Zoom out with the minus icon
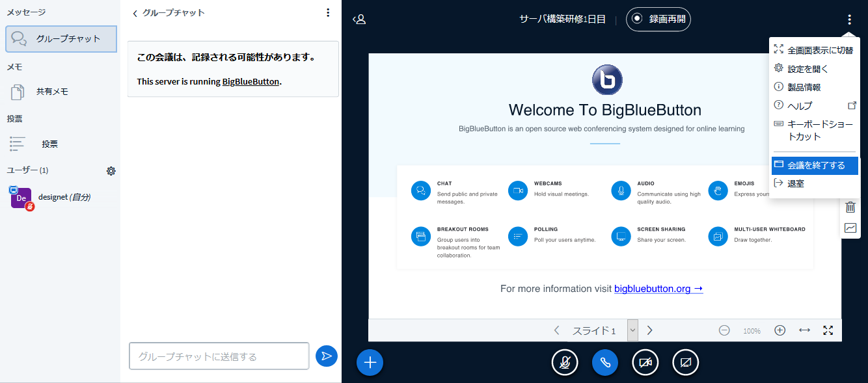Image resolution: width=868 pixels, height=383 pixels. pyautogui.click(x=724, y=330)
